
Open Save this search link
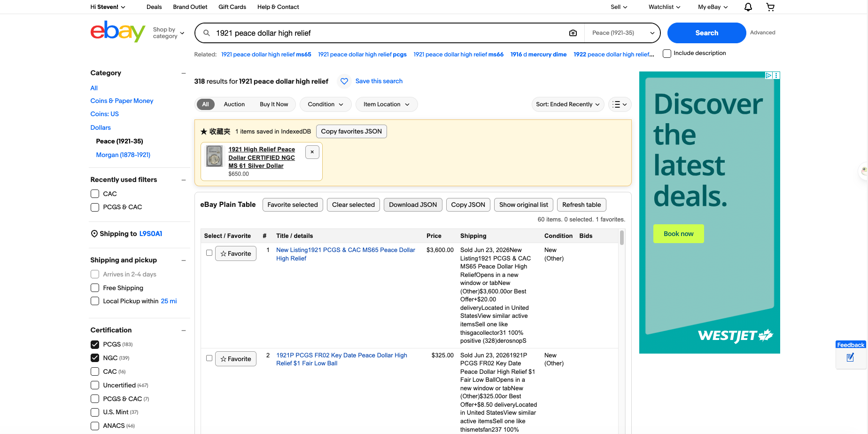point(379,81)
